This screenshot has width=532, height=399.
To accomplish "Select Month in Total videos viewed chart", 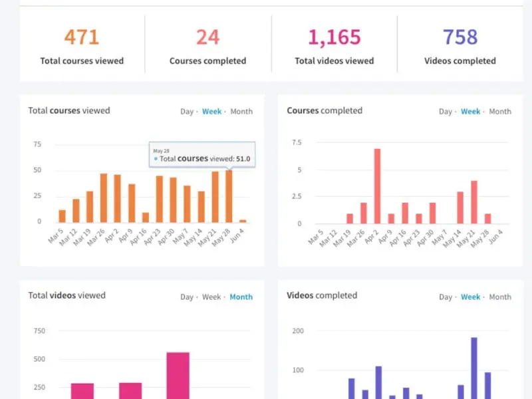I will 241,297.
